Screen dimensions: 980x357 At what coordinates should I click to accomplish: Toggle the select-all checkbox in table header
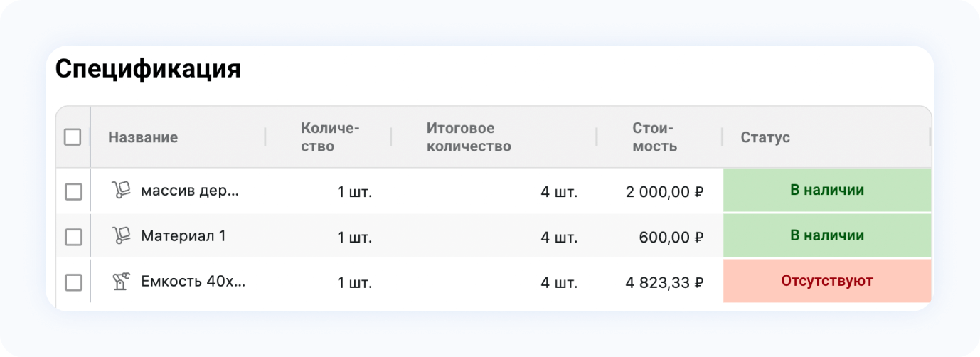(x=73, y=137)
